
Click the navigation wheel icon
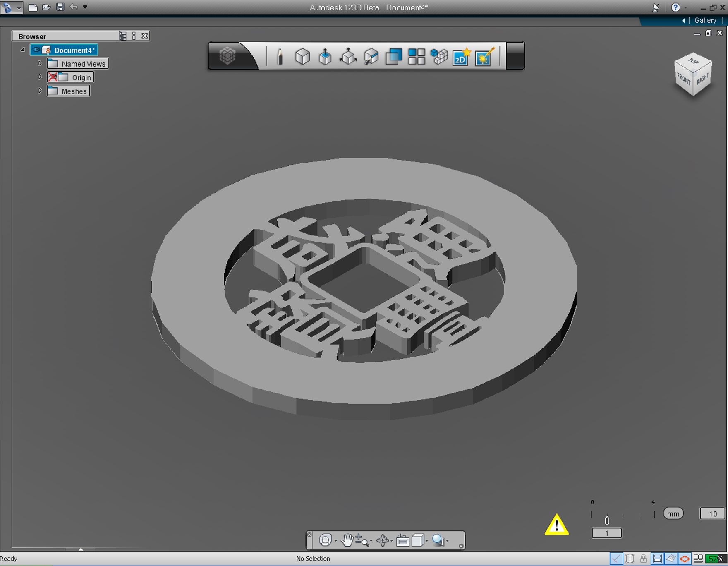coord(326,540)
